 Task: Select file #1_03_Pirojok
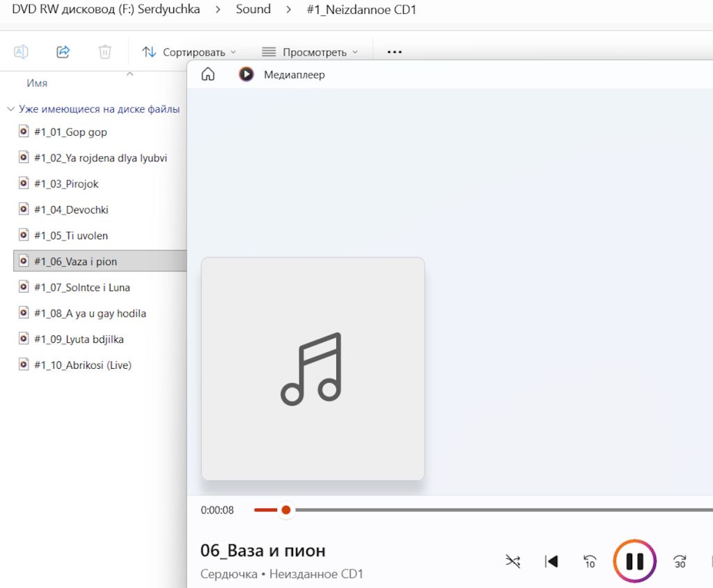tap(66, 184)
